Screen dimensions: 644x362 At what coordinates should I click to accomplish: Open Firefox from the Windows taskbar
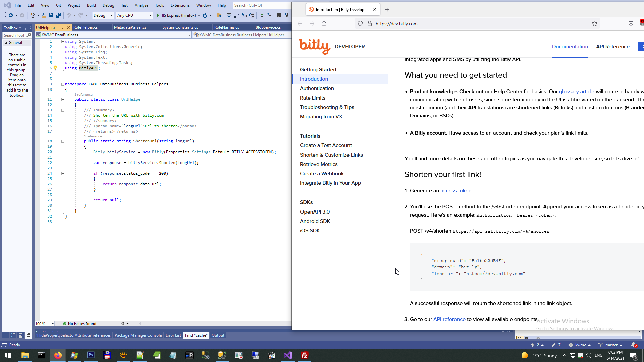tap(58, 355)
